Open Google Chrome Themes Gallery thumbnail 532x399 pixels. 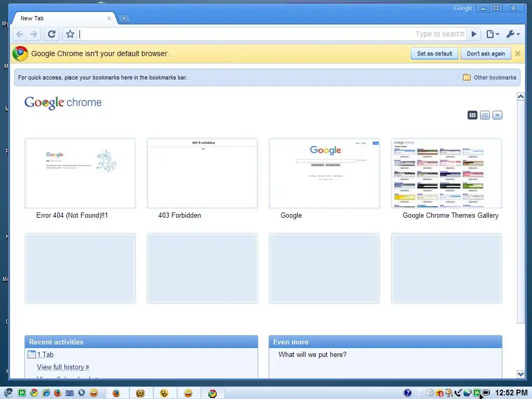(x=446, y=173)
